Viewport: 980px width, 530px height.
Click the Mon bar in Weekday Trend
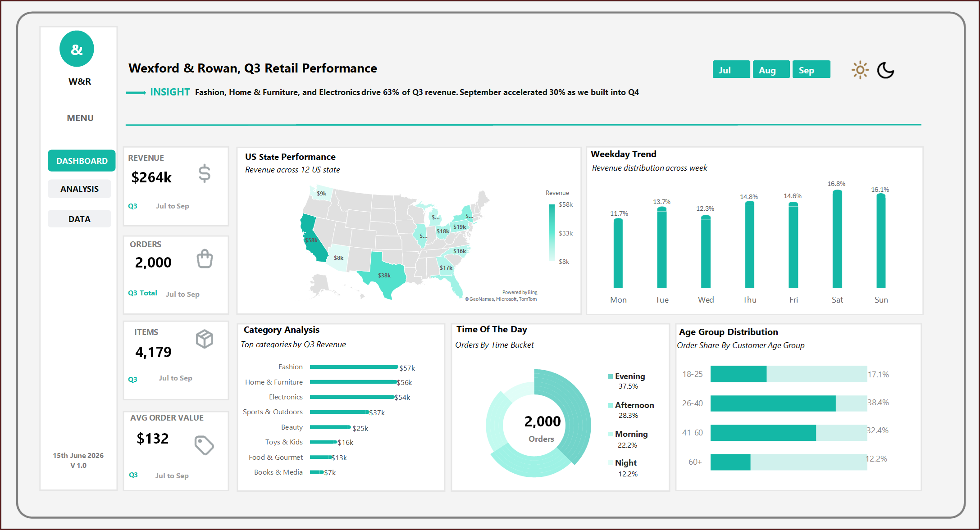(x=618, y=253)
